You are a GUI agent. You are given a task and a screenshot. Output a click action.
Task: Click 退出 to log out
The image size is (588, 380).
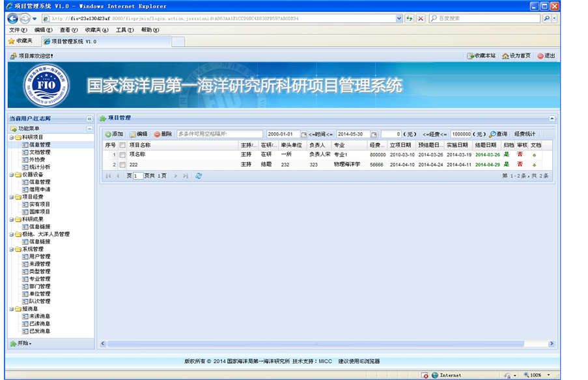(546, 56)
